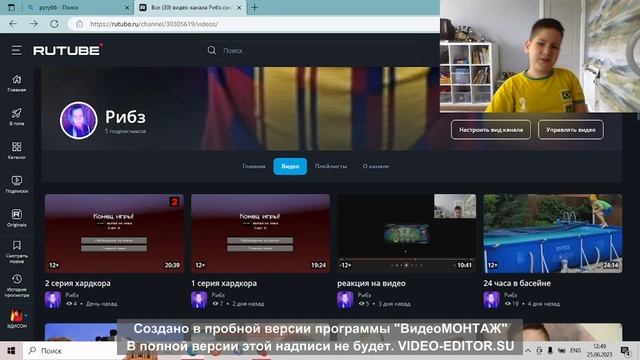Open the О канале tab

(x=376, y=166)
